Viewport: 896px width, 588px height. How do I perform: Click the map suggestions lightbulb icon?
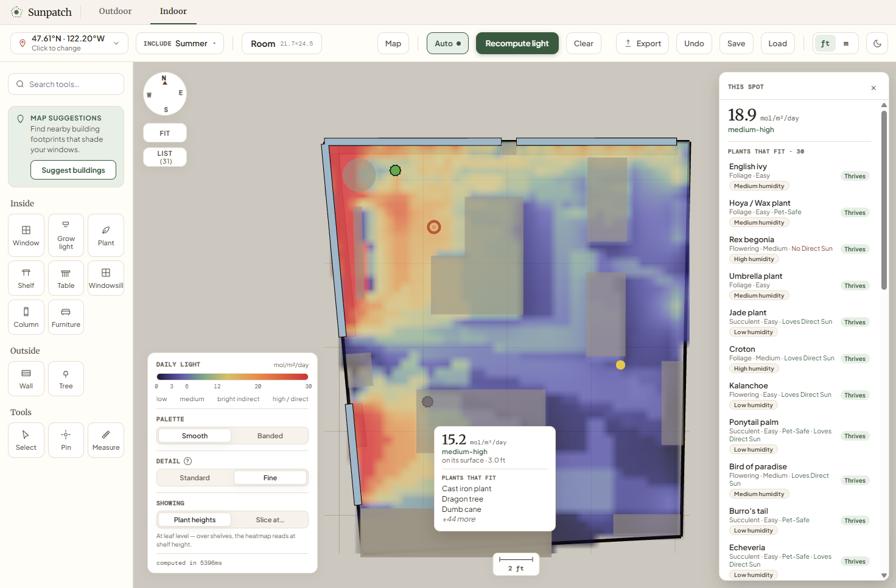click(x=20, y=119)
